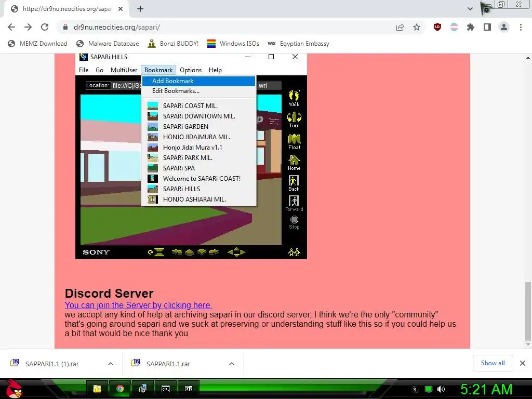Screen dimensions: 532x399
Task: Open the Bonzi BUDDY! bookmark
Action: (174, 44)
